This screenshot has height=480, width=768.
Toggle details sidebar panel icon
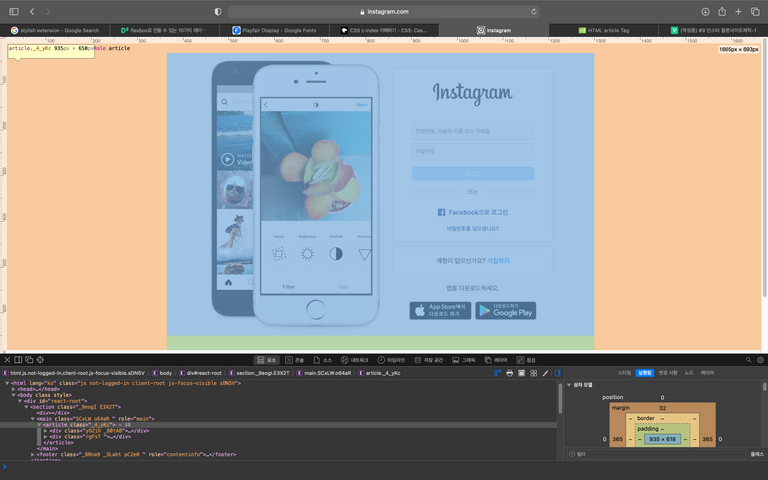click(x=557, y=373)
